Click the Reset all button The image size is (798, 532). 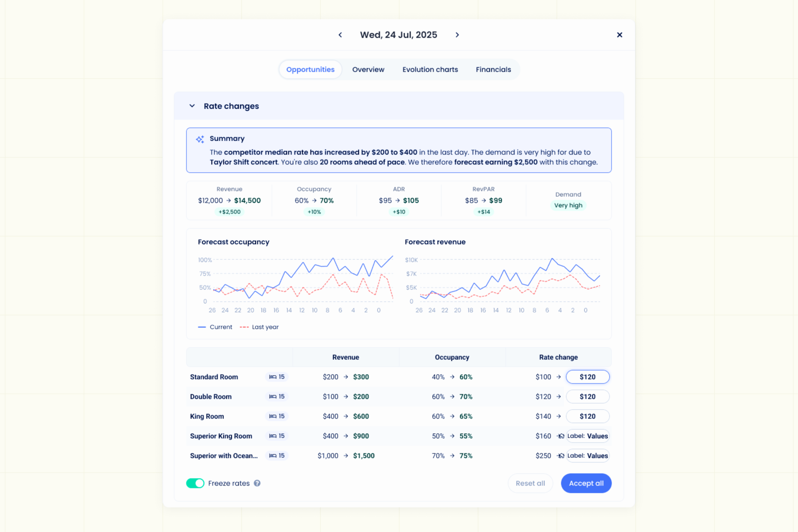(530, 483)
